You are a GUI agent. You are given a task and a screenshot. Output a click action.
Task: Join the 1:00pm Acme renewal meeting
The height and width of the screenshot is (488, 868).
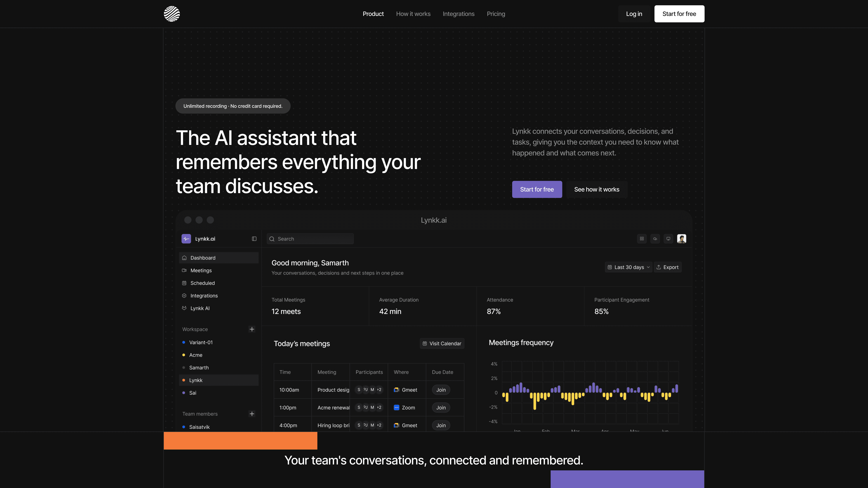441,408
